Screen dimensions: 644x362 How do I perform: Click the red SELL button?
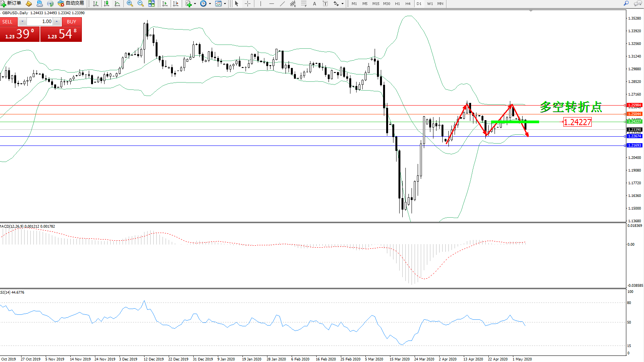click(x=8, y=22)
